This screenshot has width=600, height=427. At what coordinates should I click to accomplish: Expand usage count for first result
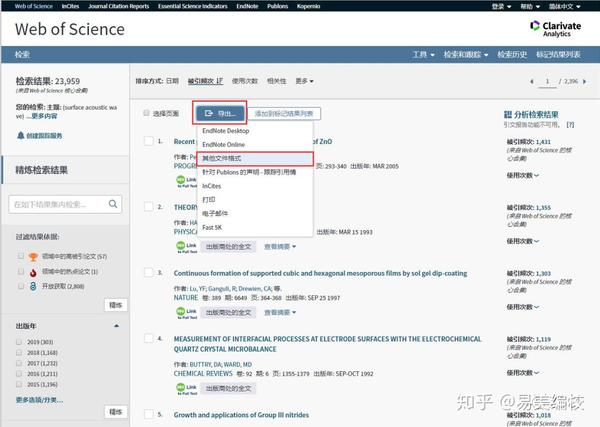tap(523, 175)
